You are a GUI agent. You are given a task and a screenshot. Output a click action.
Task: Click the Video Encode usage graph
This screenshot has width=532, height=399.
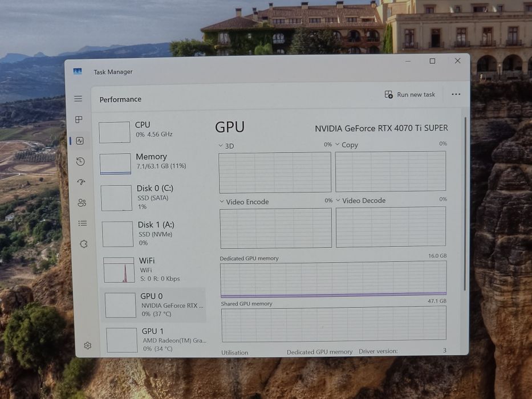(x=276, y=228)
